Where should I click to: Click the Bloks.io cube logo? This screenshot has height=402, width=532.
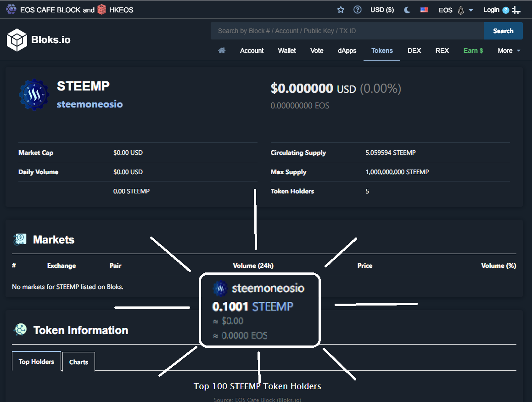point(17,40)
